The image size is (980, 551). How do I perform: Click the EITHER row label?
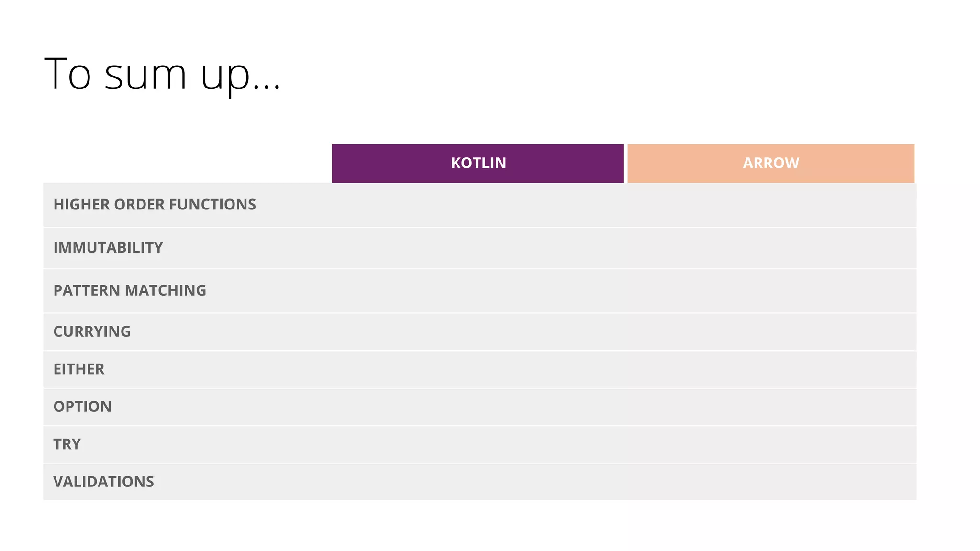[79, 369]
